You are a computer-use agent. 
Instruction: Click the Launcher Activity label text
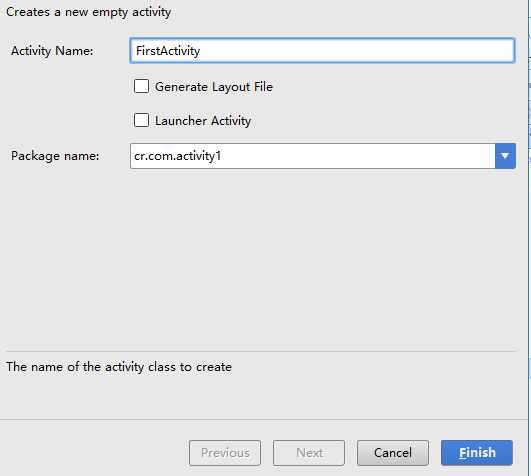(x=203, y=121)
